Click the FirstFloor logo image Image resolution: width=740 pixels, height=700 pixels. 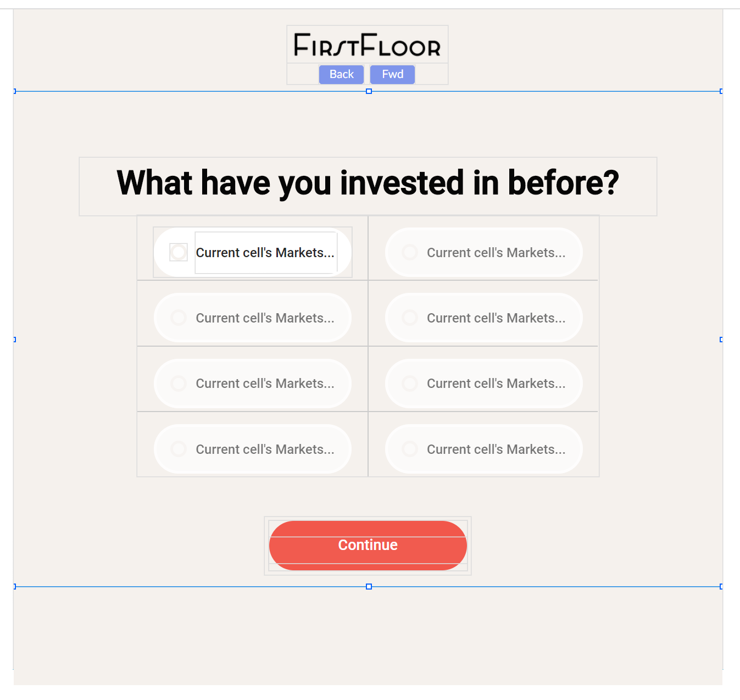click(368, 45)
